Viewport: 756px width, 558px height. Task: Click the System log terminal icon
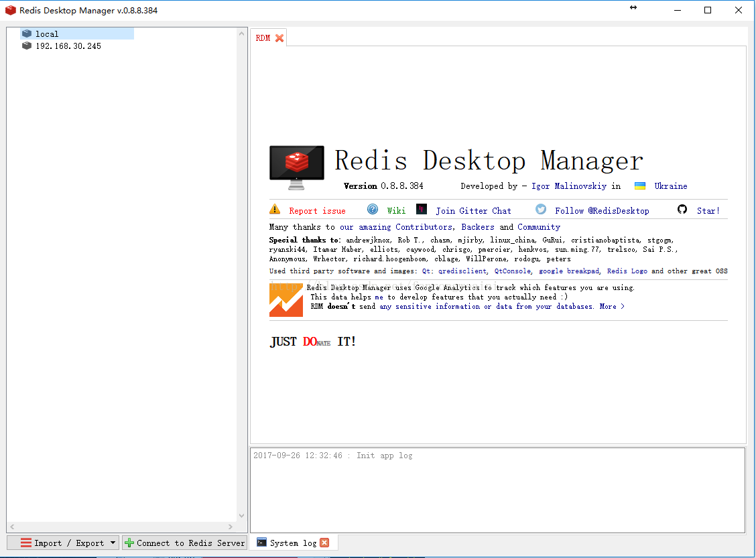(261, 542)
